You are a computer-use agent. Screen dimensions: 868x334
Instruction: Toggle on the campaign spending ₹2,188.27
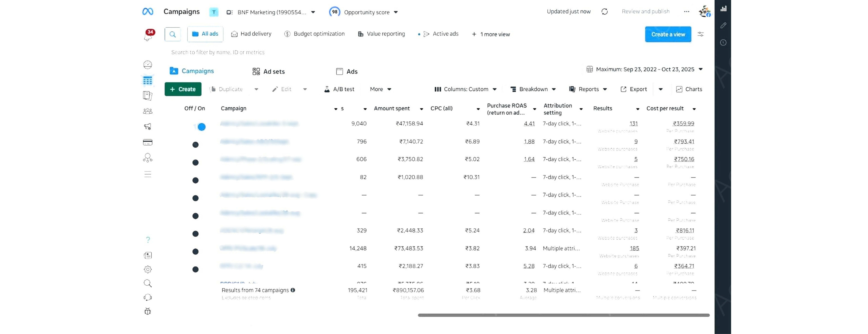[195, 269]
